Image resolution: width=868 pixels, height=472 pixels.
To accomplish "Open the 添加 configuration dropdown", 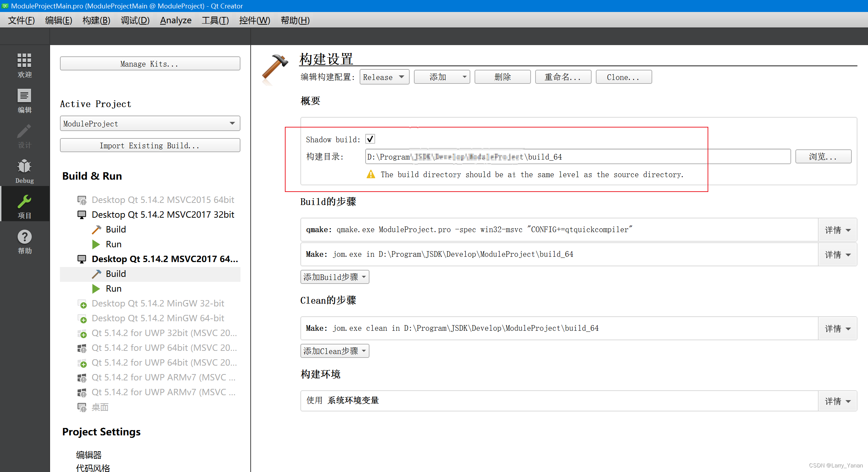I will [442, 77].
